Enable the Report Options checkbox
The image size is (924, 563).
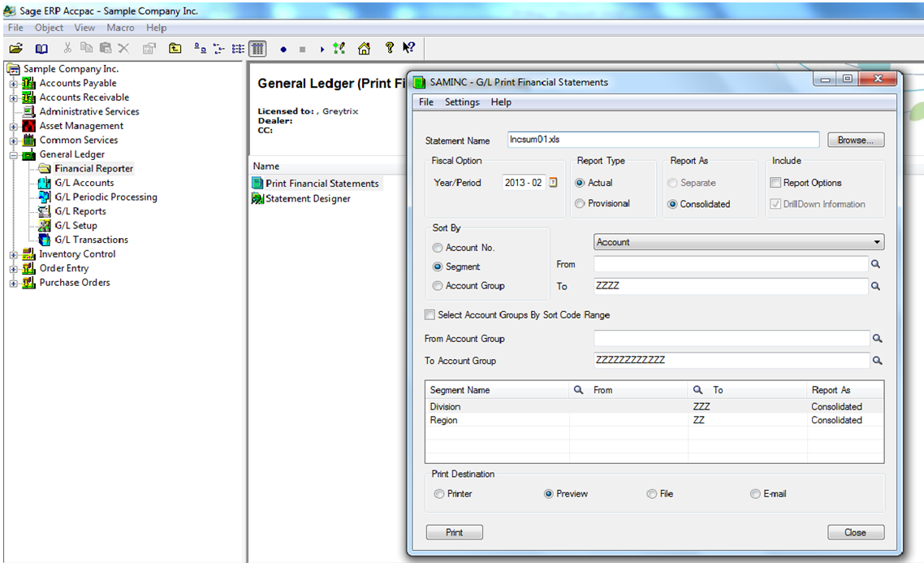coord(775,183)
